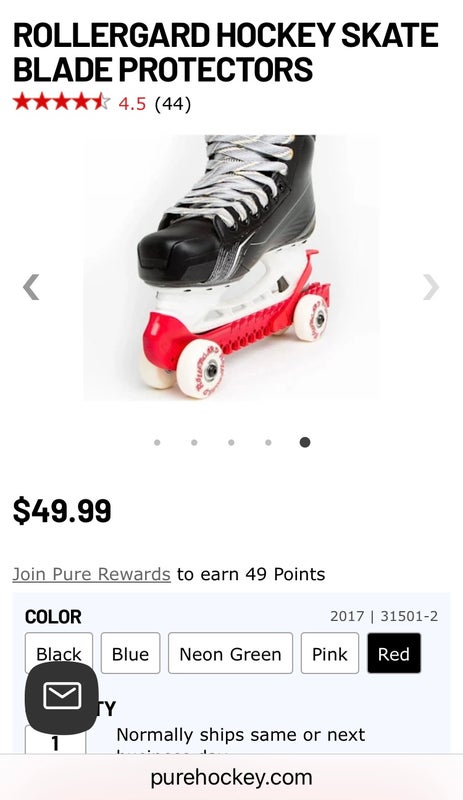This screenshot has width=463, height=800.
Task: Open the Join Pure Rewards link
Action: (x=91, y=574)
